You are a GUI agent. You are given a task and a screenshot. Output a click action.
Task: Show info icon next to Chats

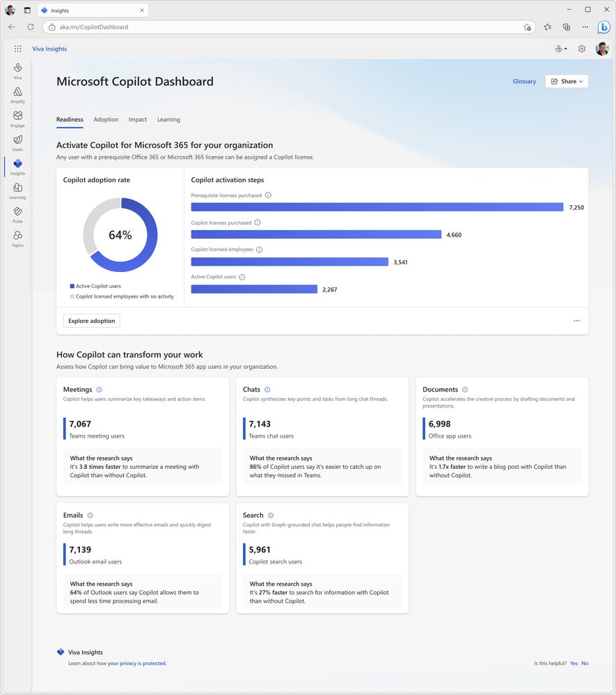point(267,390)
